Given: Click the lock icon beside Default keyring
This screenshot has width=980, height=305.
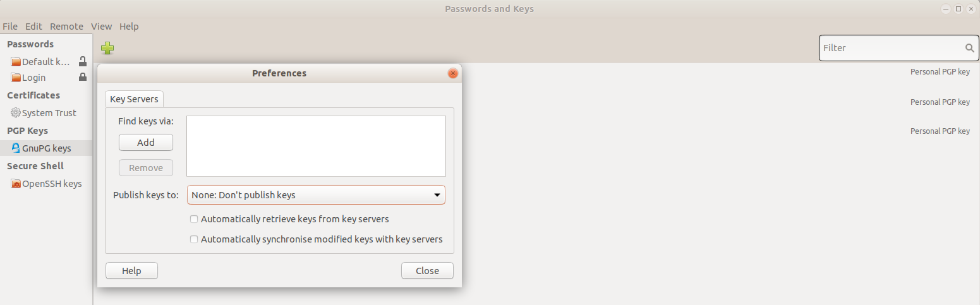Looking at the screenshot, I should click(82, 61).
